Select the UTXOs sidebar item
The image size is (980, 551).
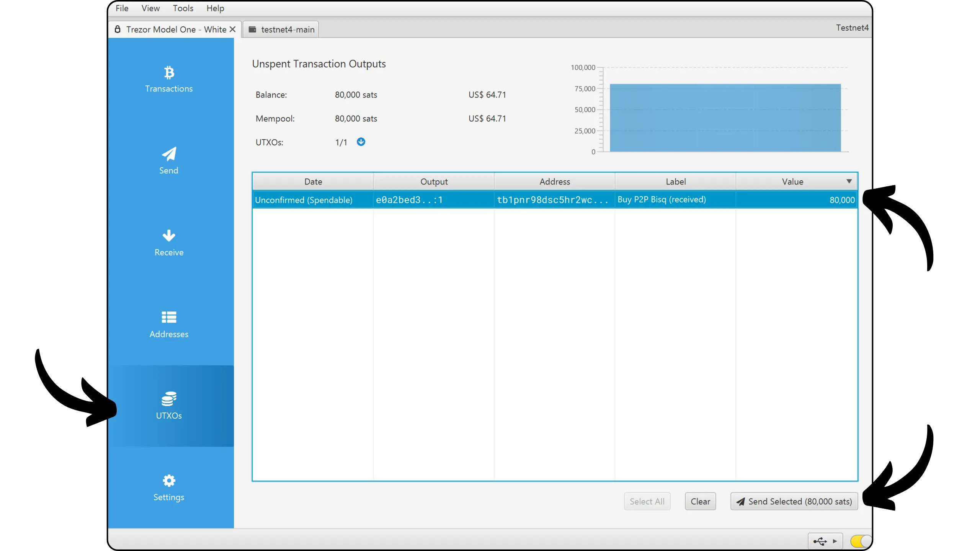169,406
